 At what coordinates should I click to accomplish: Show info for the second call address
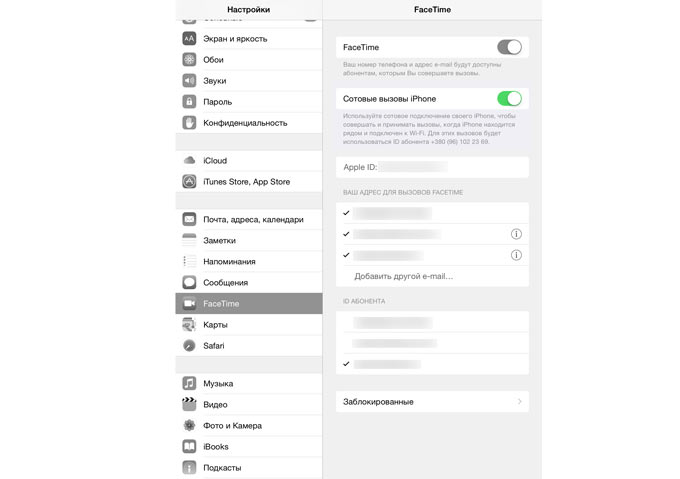click(x=516, y=234)
